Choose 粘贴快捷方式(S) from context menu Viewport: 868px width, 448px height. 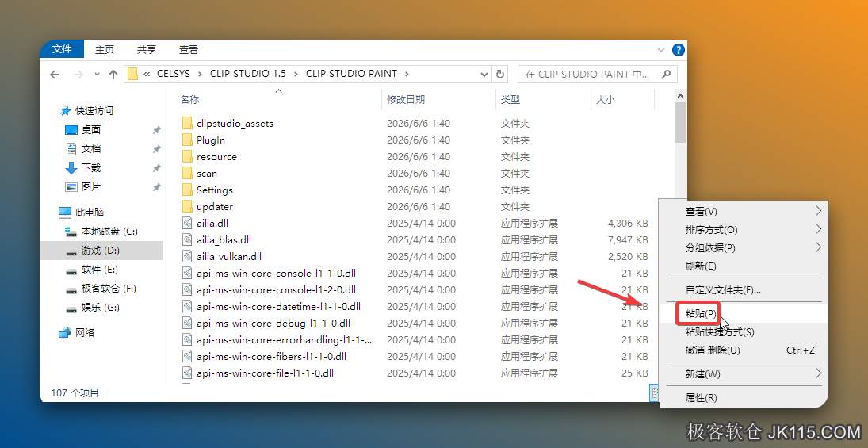pos(744,331)
